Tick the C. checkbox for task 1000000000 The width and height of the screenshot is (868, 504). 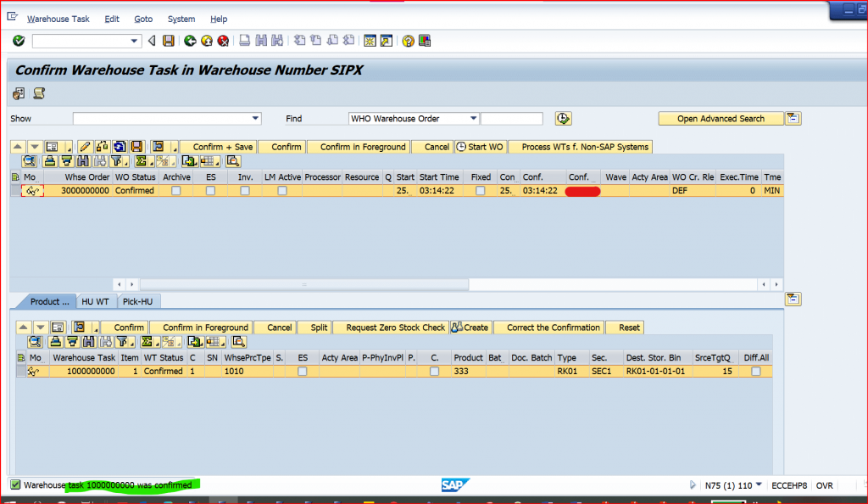[435, 371]
